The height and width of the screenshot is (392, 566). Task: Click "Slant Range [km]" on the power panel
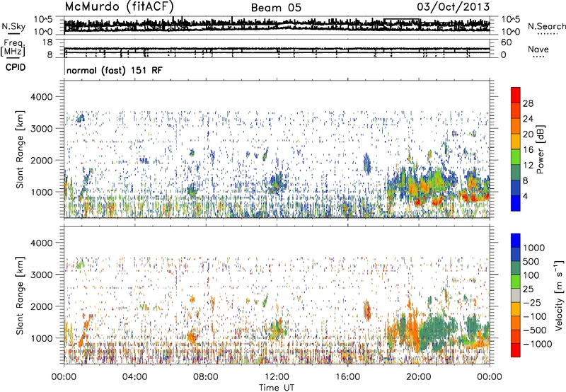20,149
